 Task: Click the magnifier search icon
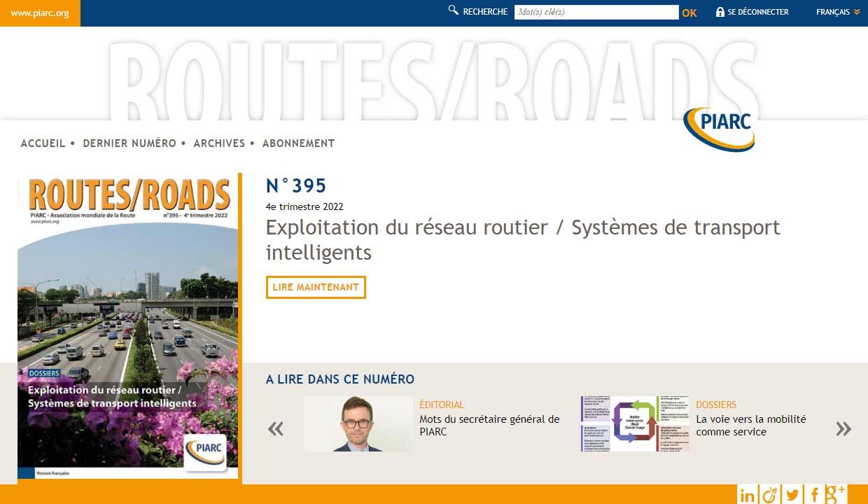tap(453, 10)
